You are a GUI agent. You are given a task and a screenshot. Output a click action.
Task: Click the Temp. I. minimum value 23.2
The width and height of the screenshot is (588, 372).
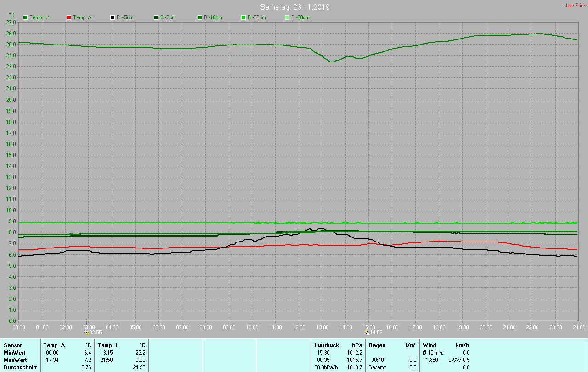pyautogui.click(x=140, y=353)
